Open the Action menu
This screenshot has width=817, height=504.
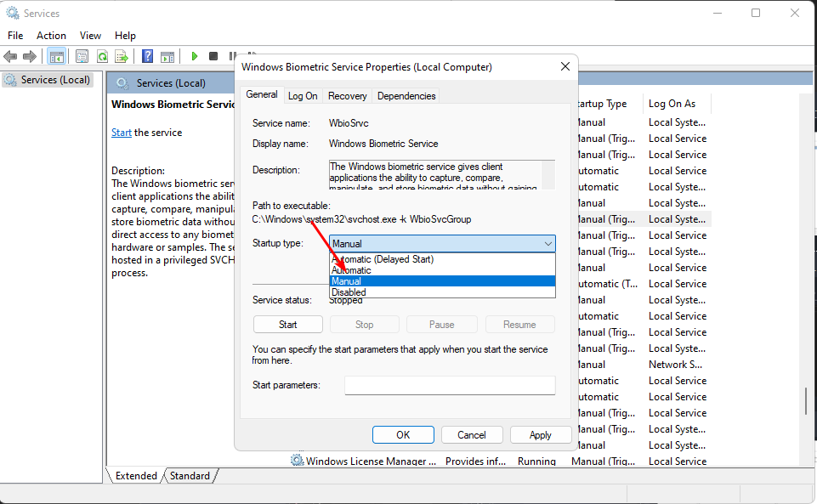51,36
